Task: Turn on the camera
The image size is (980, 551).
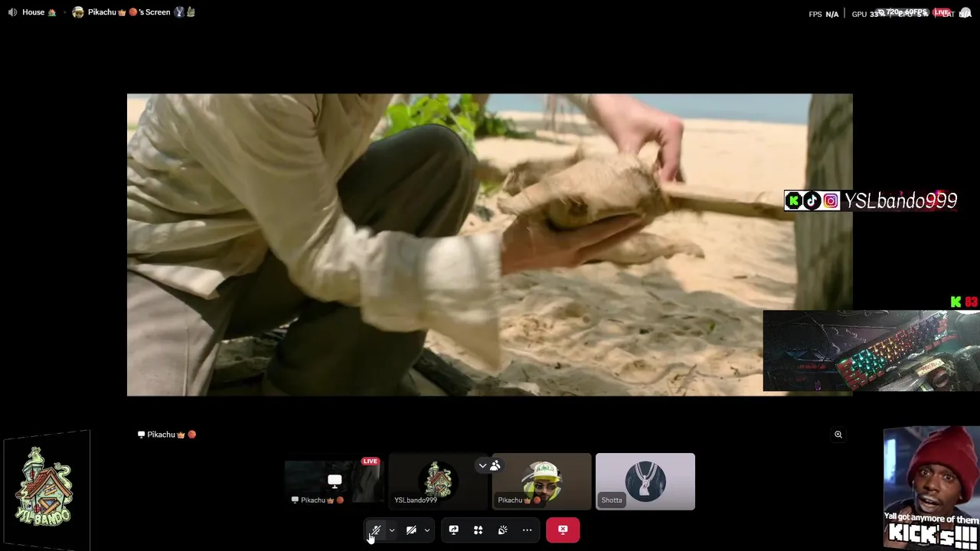Action: (x=411, y=530)
